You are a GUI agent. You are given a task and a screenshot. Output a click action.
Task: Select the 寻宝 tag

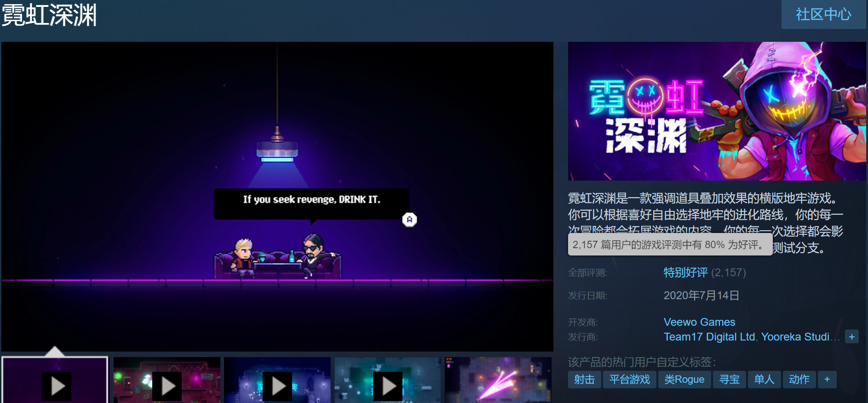click(x=730, y=380)
